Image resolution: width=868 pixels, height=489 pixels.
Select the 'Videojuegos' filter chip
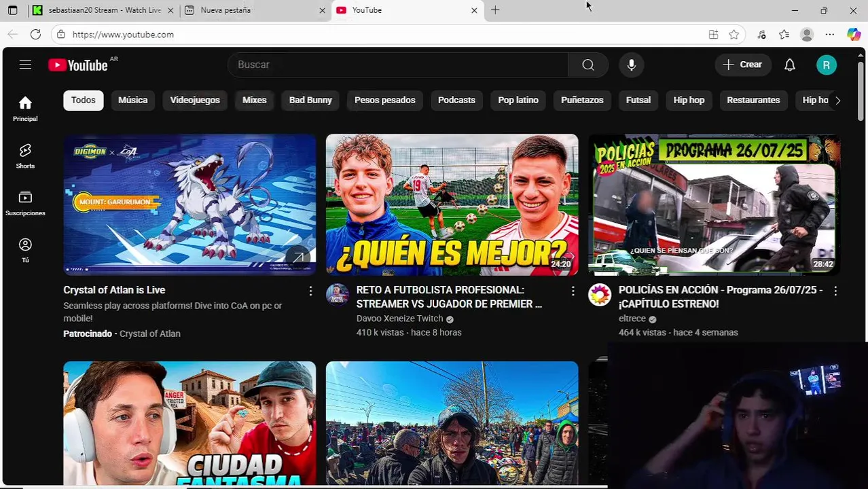point(195,100)
